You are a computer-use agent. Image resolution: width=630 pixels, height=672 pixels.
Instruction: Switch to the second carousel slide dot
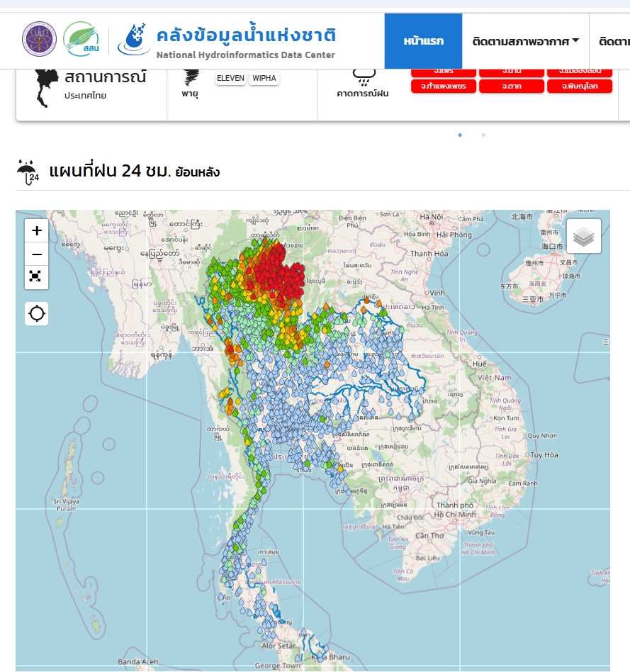pyautogui.click(x=483, y=135)
